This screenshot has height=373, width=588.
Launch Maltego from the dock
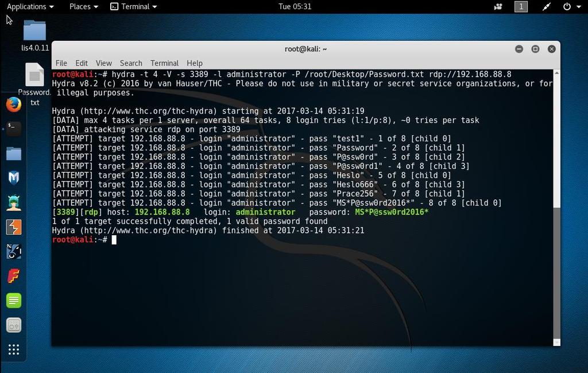pos(14,251)
